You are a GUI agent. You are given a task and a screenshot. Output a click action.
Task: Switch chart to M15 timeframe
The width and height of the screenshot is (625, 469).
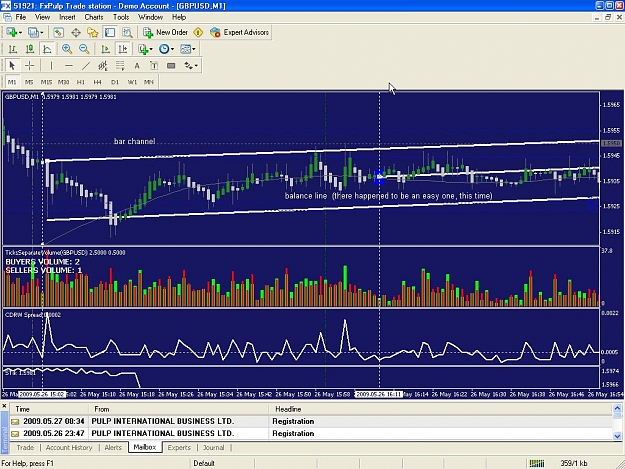pos(46,82)
